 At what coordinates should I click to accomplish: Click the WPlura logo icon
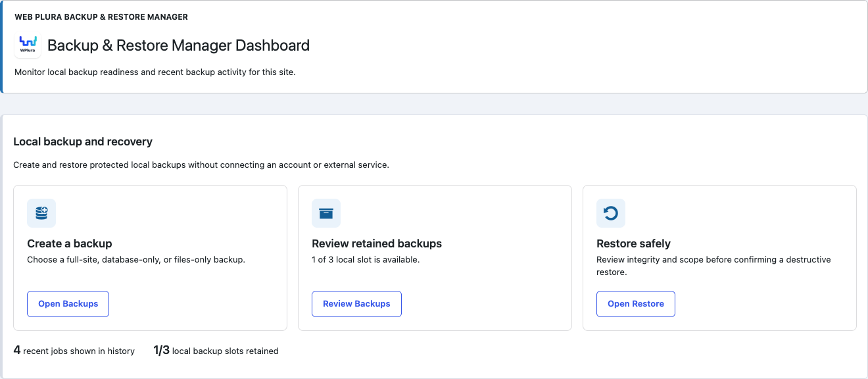[28, 45]
